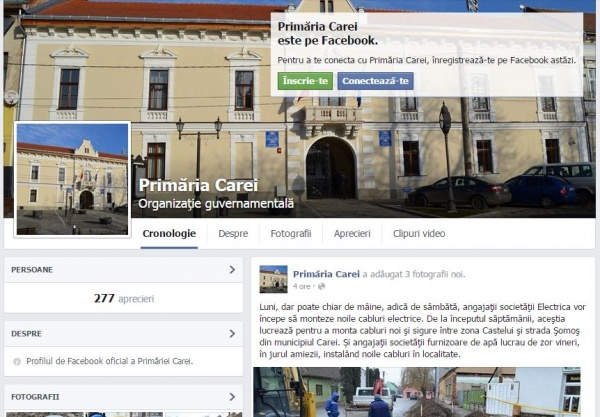This screenshot has width=600, height=417.
Task: Switch to the Despre tab
Action: pyautogui.click(x=233, y=233)
